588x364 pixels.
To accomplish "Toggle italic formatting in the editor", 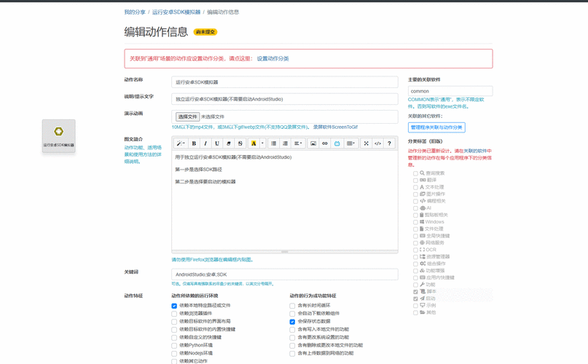I will tap(205, 143).
